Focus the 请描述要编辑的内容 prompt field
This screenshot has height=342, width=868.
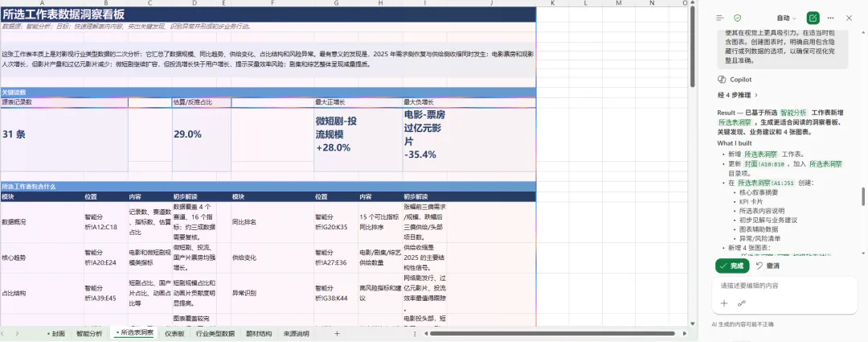coord(785,286)
